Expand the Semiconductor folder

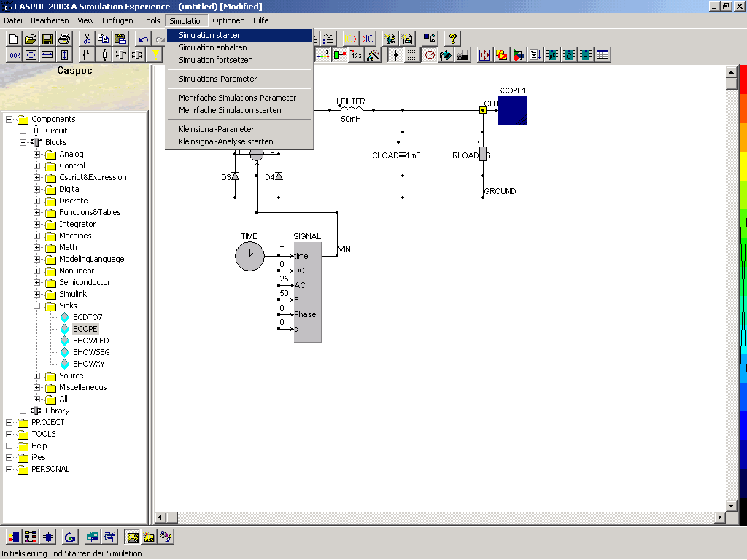pyautogui.click(x=36, y=282)
